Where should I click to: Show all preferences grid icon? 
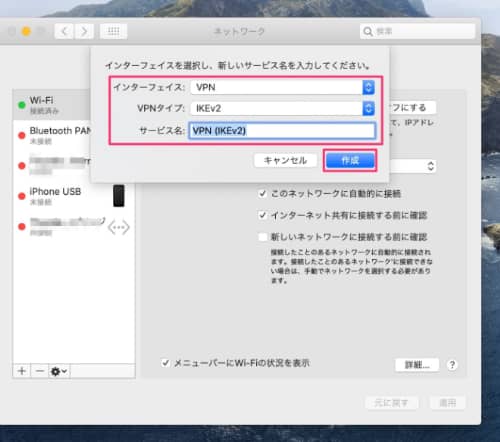tap(113, 32)
